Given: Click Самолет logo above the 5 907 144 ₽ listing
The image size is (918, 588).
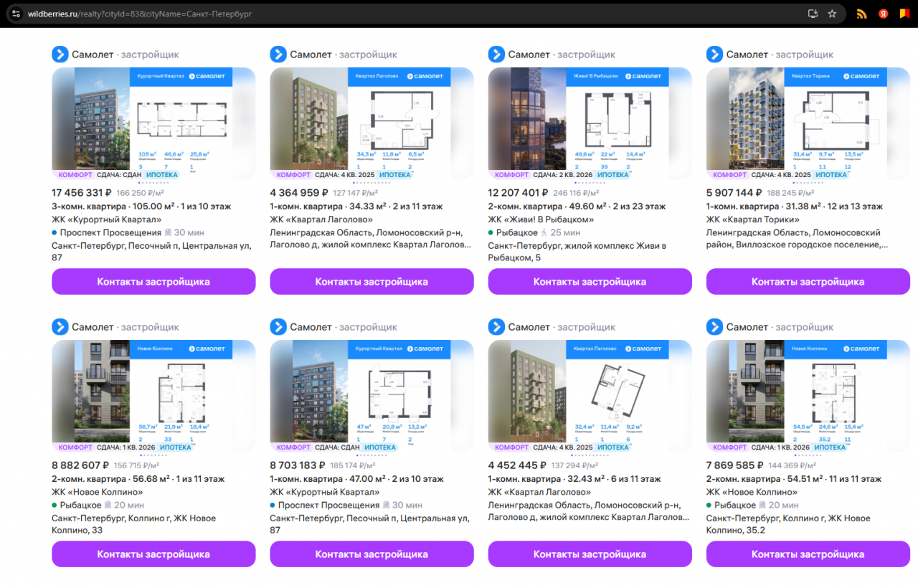Looking at the screenshot, I should (714, 54).
